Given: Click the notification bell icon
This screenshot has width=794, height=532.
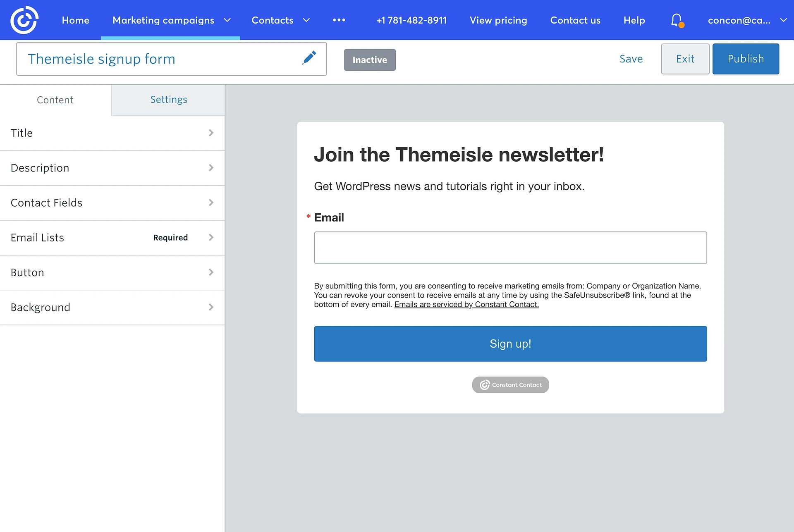Looking at the screenshot, I should [x=676, y=19].
